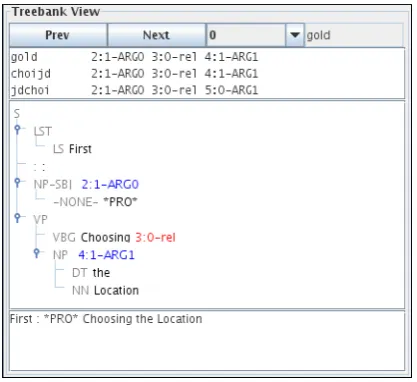
Task: Select the VBG Choosing node
Action: point(91,237)
